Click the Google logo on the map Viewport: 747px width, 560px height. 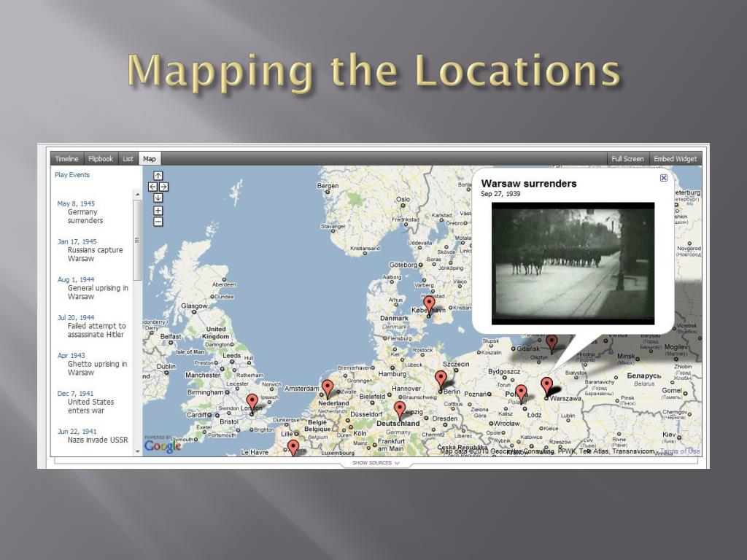point(163,446)
